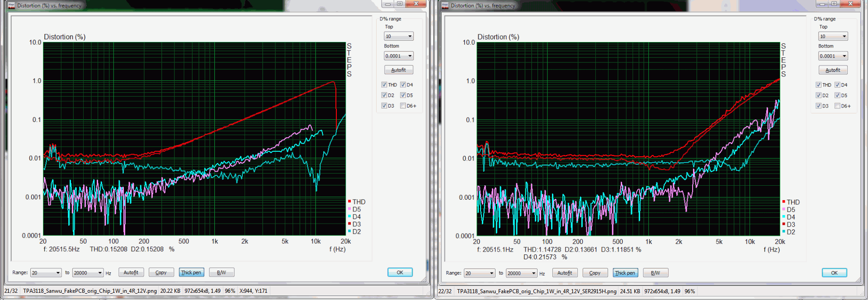Click B/W button in right window
The width and height of the screenshot is (868, 300).
[x=656, y=273]
